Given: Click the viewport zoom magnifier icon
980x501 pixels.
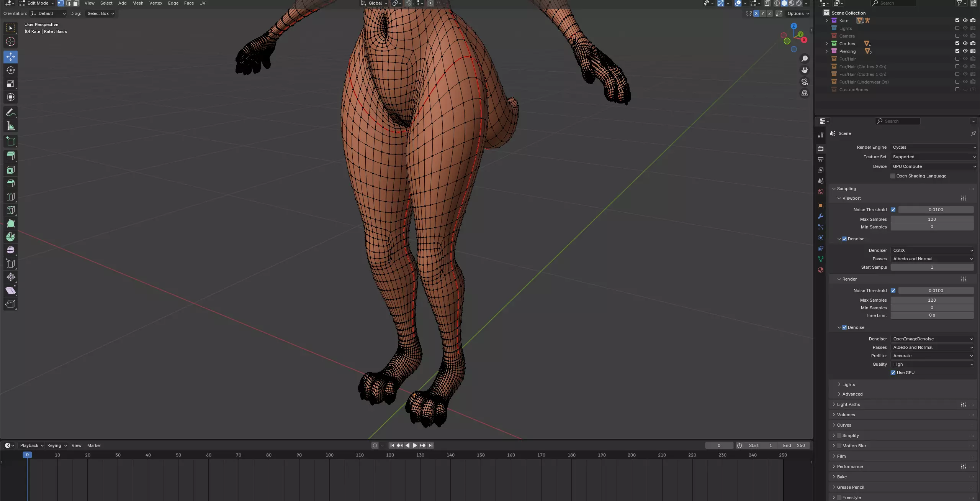Looking at the screenshot, I should point(805,59).
